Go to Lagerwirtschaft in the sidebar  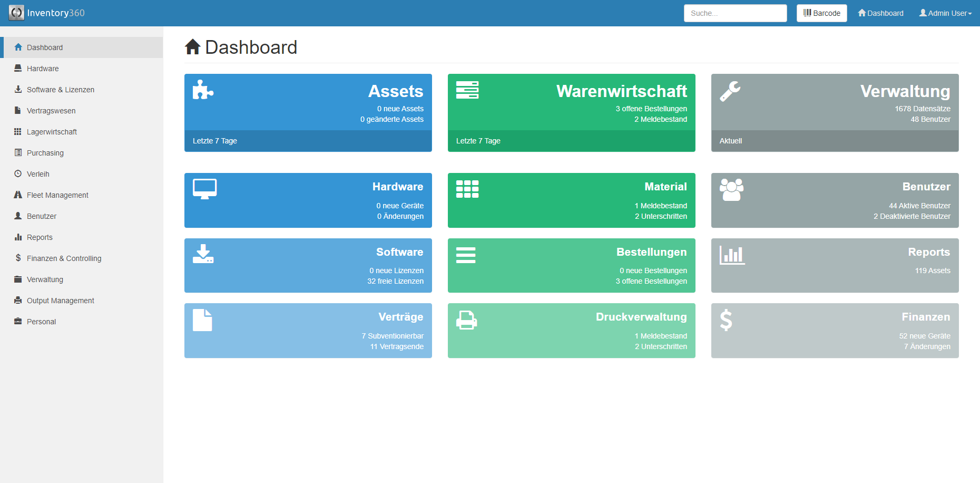52,132
